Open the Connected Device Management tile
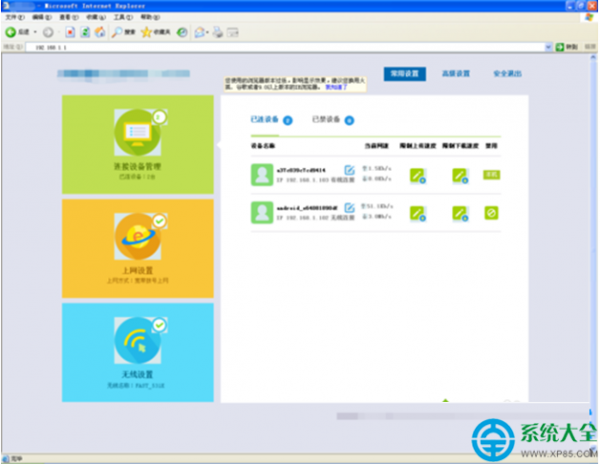 [x=138, y=145]
